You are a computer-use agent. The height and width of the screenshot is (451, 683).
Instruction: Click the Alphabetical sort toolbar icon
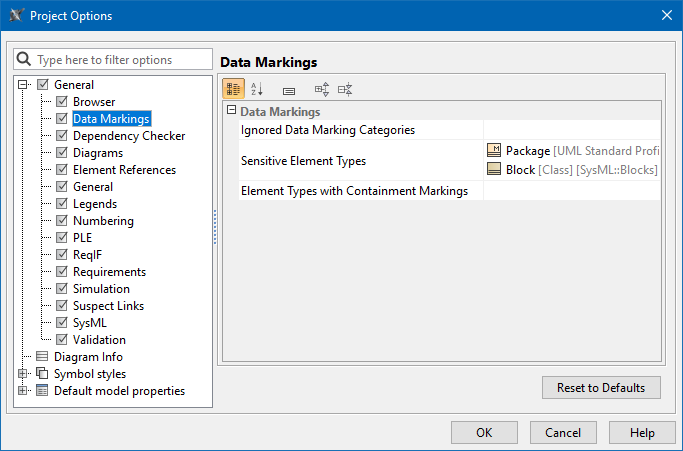[257, 89]
